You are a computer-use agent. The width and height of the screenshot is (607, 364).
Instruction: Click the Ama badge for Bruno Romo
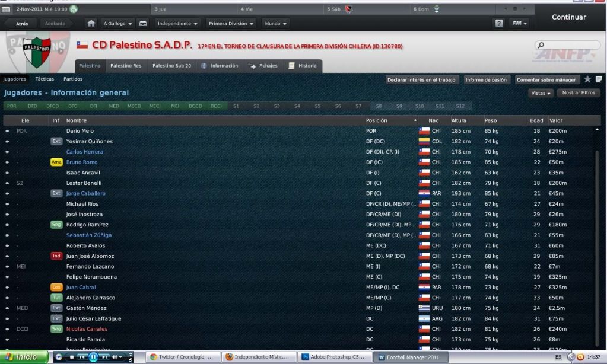click(56, 162)
